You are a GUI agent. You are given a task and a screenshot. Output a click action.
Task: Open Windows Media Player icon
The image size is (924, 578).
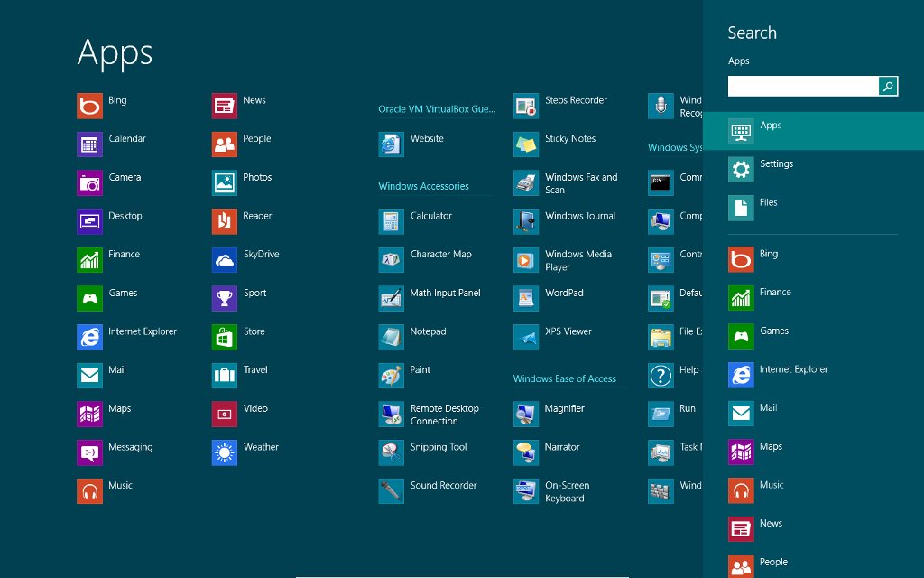coord(526,260)
